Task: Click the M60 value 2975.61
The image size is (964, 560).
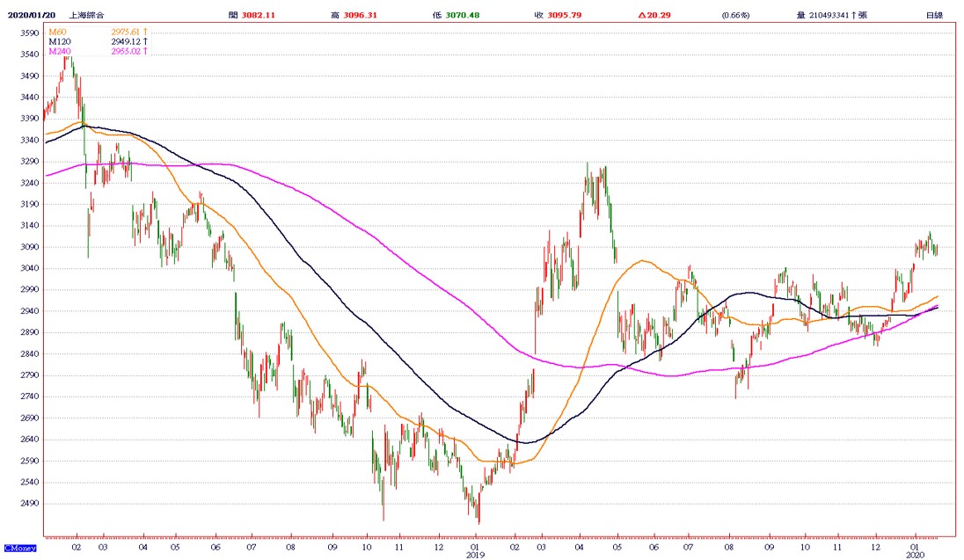Action: click(x=126, y=32)
